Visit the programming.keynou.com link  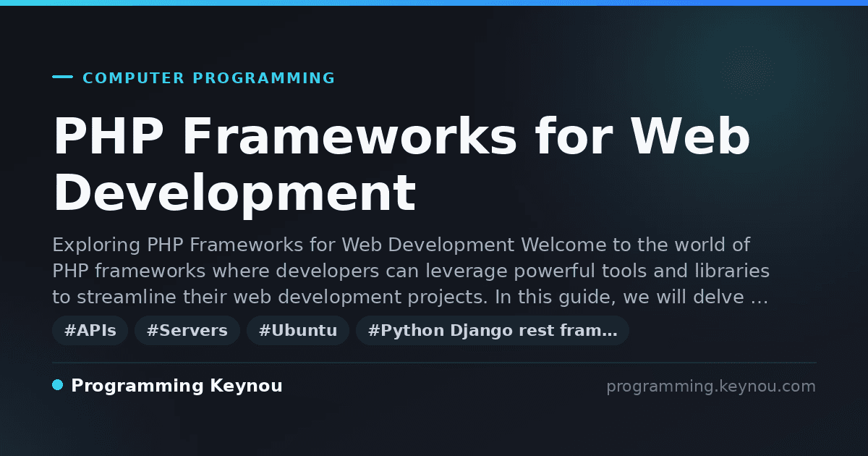click(711, 387)
